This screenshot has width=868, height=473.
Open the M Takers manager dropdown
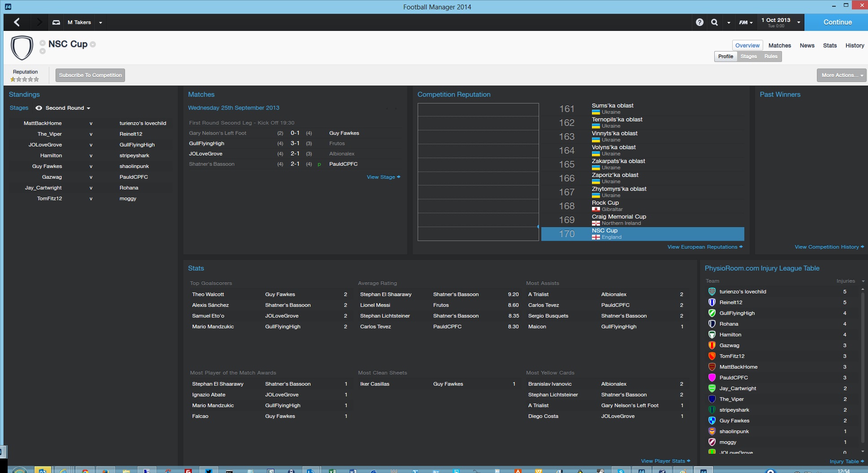pos(100,22)
